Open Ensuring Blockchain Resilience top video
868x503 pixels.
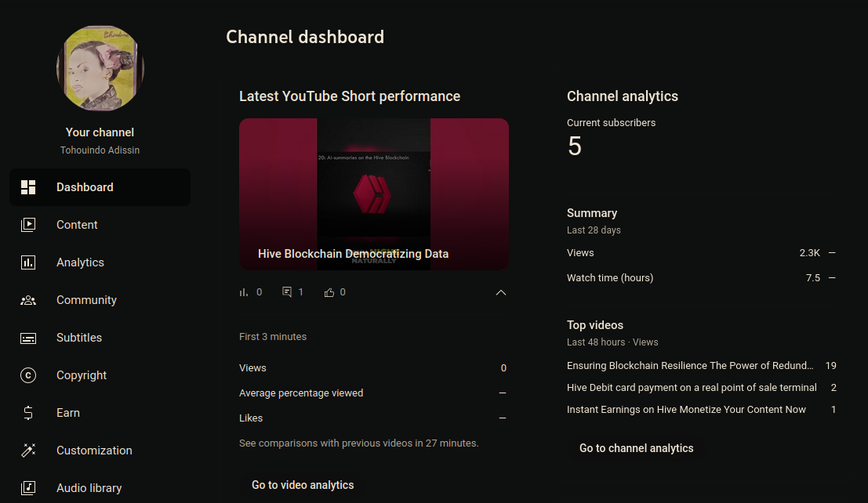point(690,366)
